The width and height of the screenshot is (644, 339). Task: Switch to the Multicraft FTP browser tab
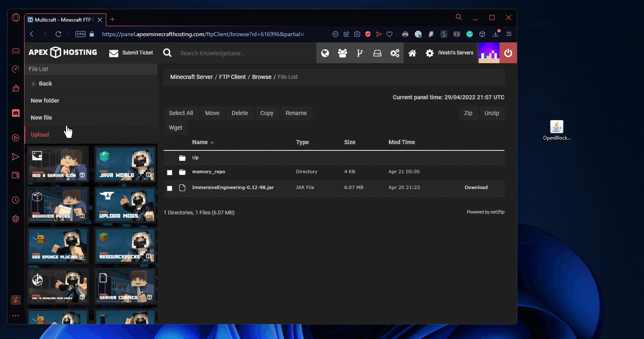(x=62, y=19)
